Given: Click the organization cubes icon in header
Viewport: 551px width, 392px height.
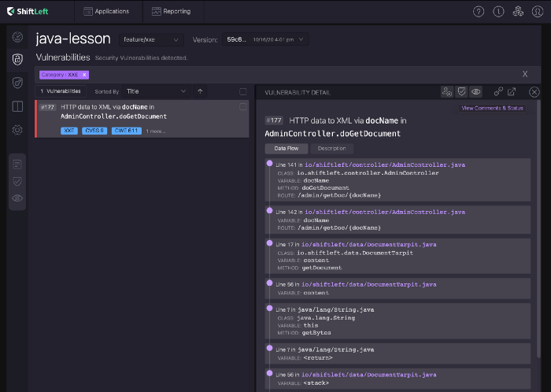Looking at the screenshot, I should pos(517,12).
